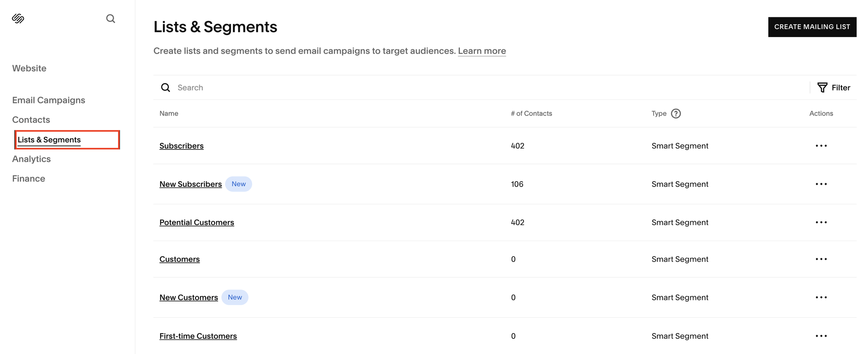Select Finance in the sidebar
Viewport: 868px width, 354px height.
tap(28, 179)
